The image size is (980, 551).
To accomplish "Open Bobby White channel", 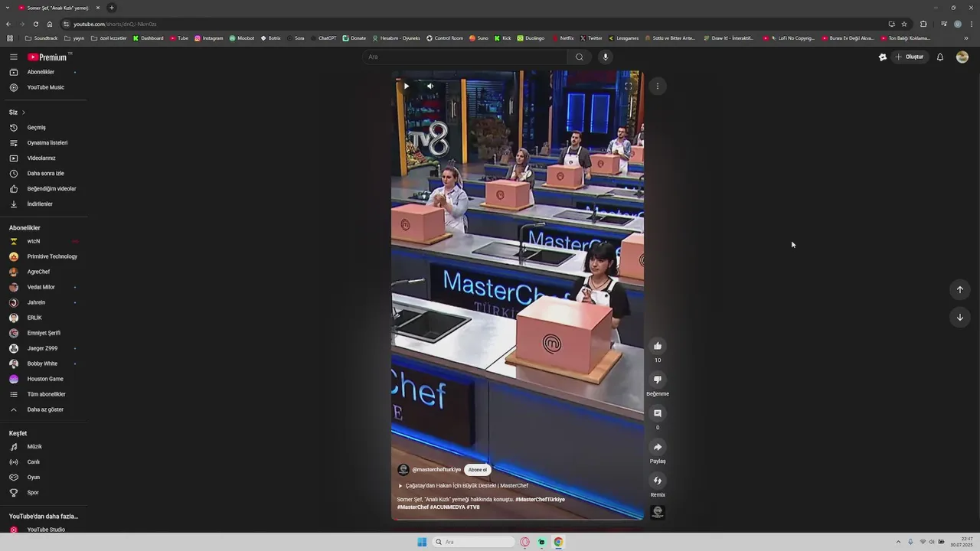I will click(44, 364).
